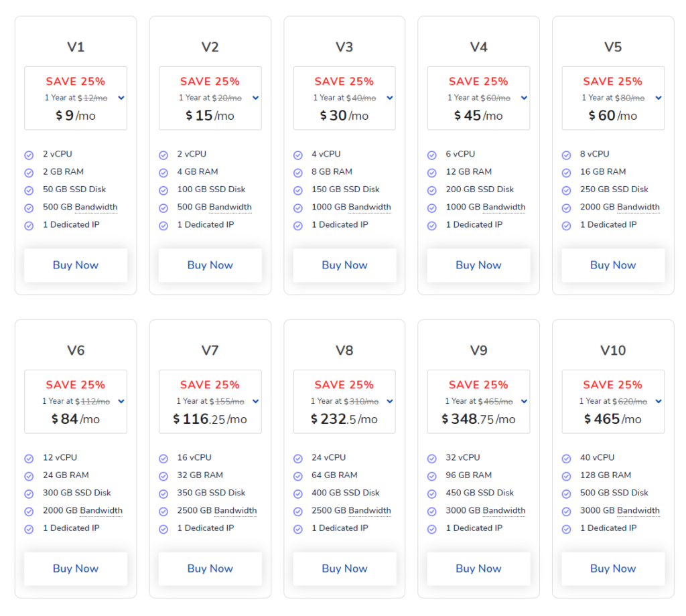The width and height of the screenshot is (686, 616).
Task: Click check icon next to 200 GB SSD Disk
Action: (432, 190)
